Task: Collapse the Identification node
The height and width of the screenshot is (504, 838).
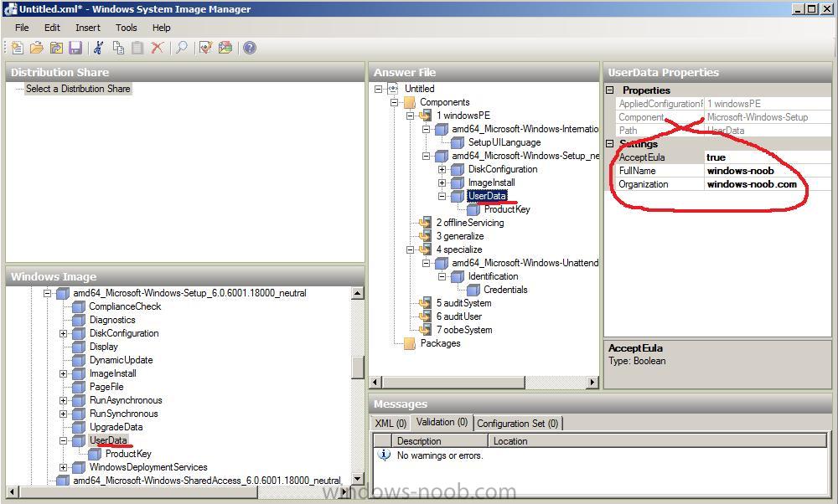Action: pos(442,276)
